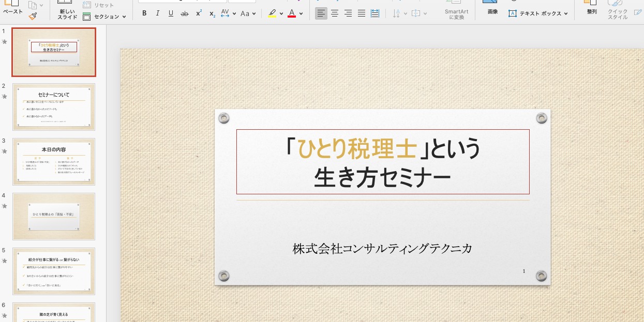Click subtitle 株式会社コンサルティングテクニカ

(383, 249)
